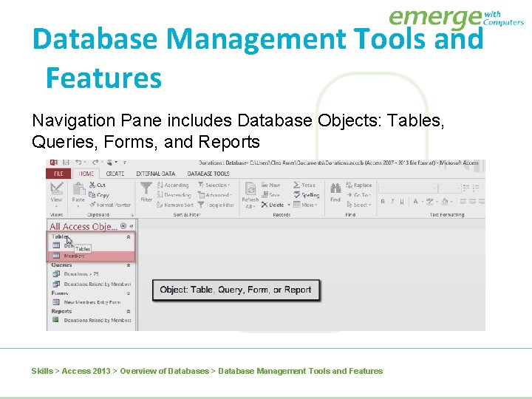
Task: Click the Save icon in Quick Access Toolbar
Action: 66,163
